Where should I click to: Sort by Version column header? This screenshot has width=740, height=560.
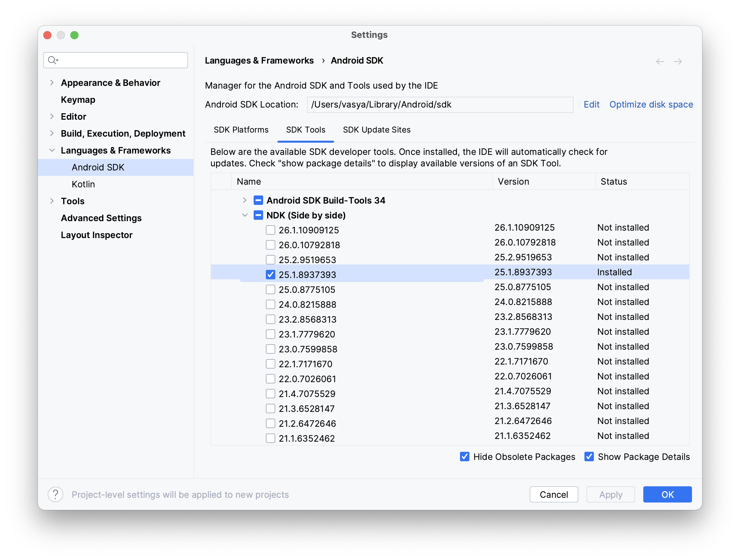pyautogui.click(x=544, y=182)
